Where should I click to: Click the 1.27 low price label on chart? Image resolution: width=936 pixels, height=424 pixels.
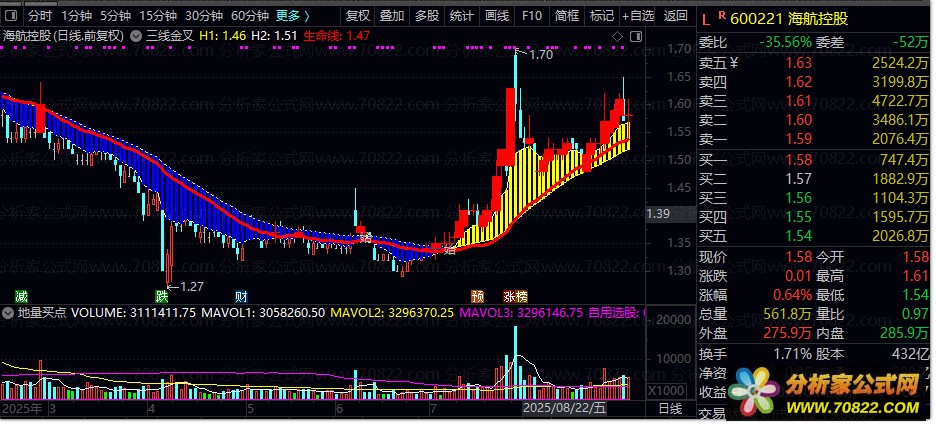(192, 287)
